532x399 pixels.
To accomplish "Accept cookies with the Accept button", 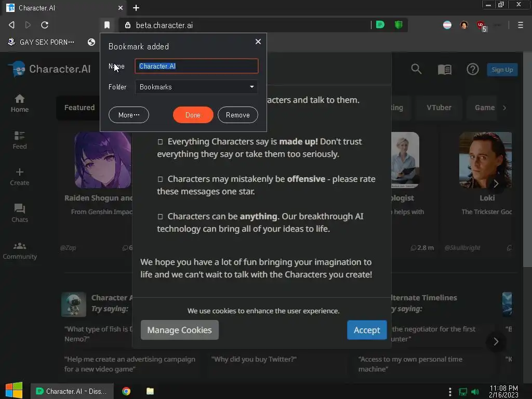I will (367, 330).
